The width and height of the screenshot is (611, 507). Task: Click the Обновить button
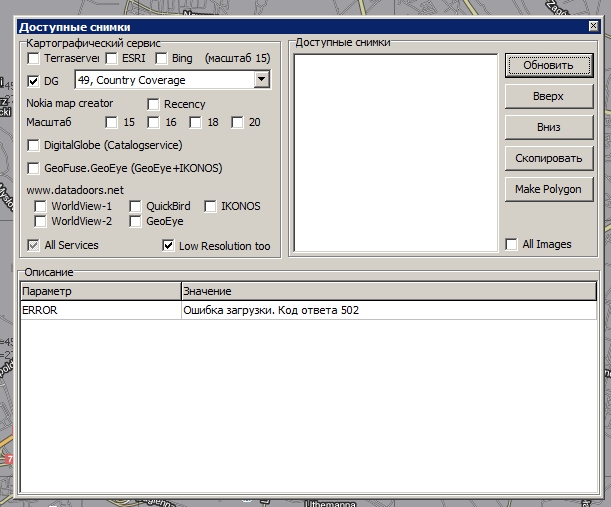549,66
